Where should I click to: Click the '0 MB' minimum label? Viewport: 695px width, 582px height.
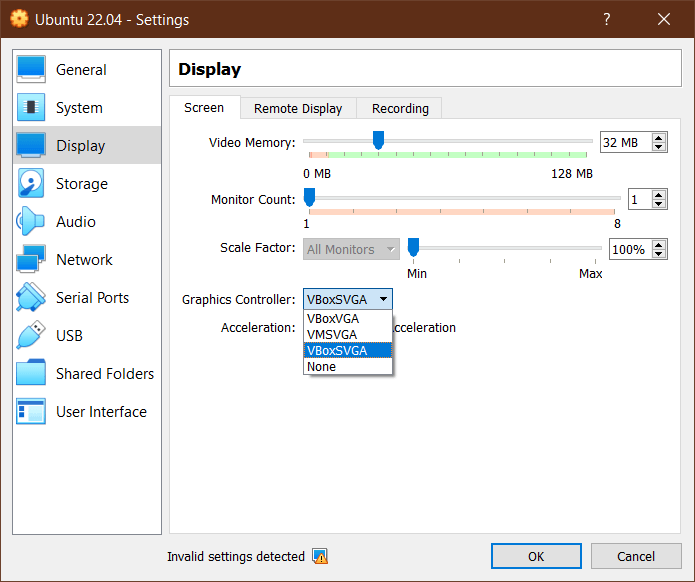click(317, 173)
